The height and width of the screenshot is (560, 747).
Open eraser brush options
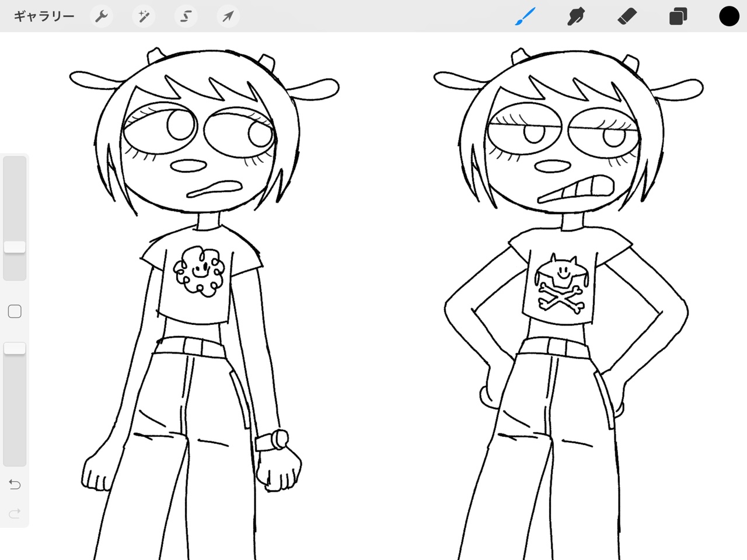[626, 16]
